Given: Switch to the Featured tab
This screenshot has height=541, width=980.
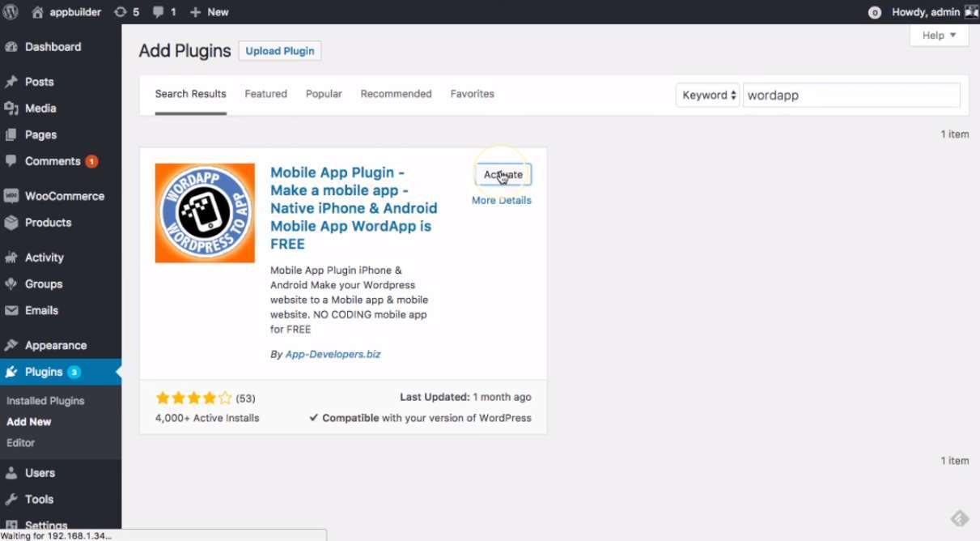Looking at the screenshot, I should click(x=266, y=94).
